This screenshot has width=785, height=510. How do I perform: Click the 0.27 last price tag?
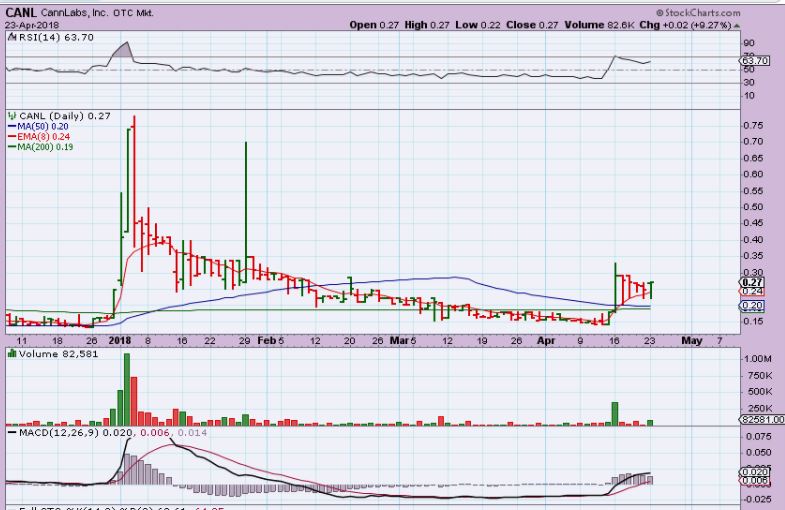pyautogui.click(x=753, y=283)
